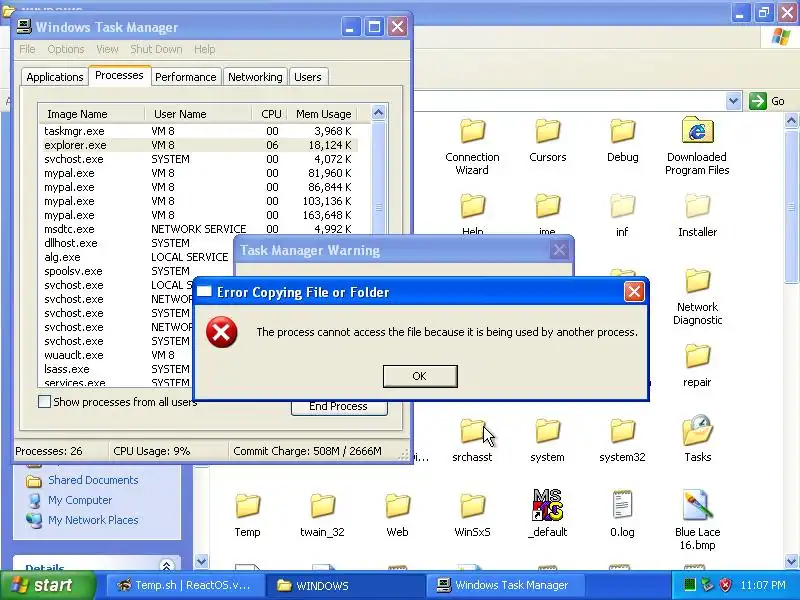The width and height of the screenshot is (800, 600).
Task: Select the srchasst folder icon
Action: (472, 431)
